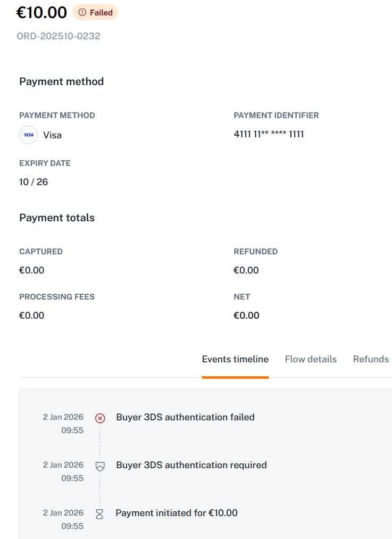This screenshot has height=539, width=392.
Task: Click the Visa card brand icon
Action: [28, 135]
